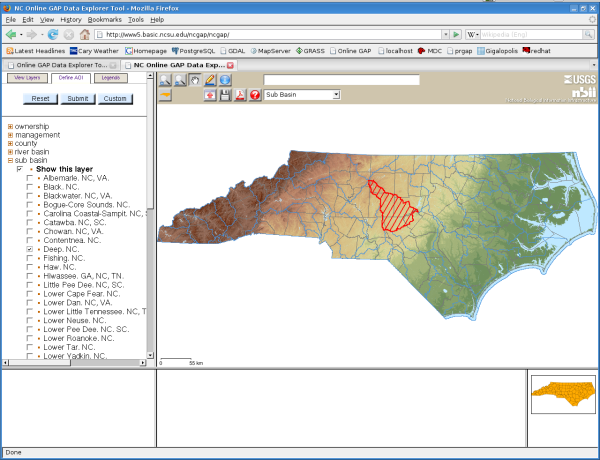Open the Tools menu
The width and height of the screenshot is (600, 460).
point(136,20)
